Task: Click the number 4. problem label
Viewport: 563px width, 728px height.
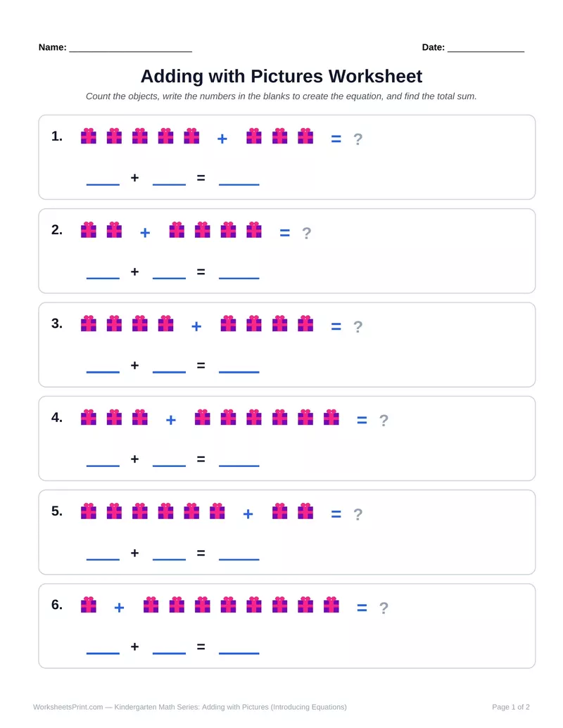Action: [57, 417]
